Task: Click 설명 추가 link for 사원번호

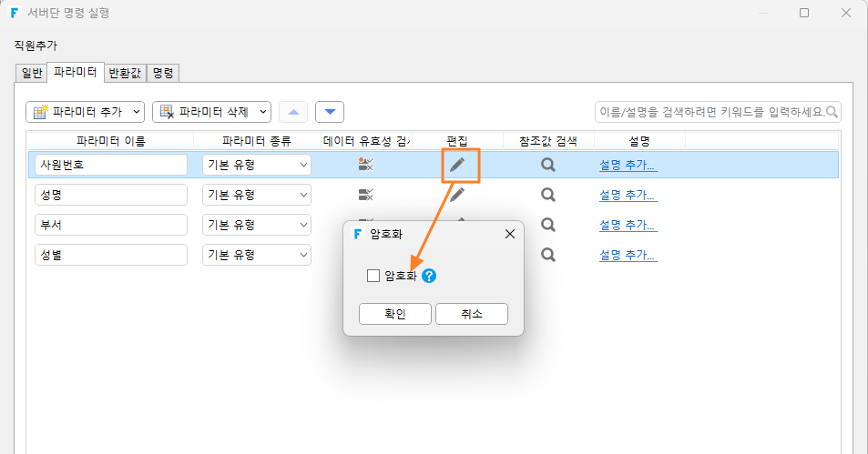Action: pyautogui.click(x=628, y=165)
